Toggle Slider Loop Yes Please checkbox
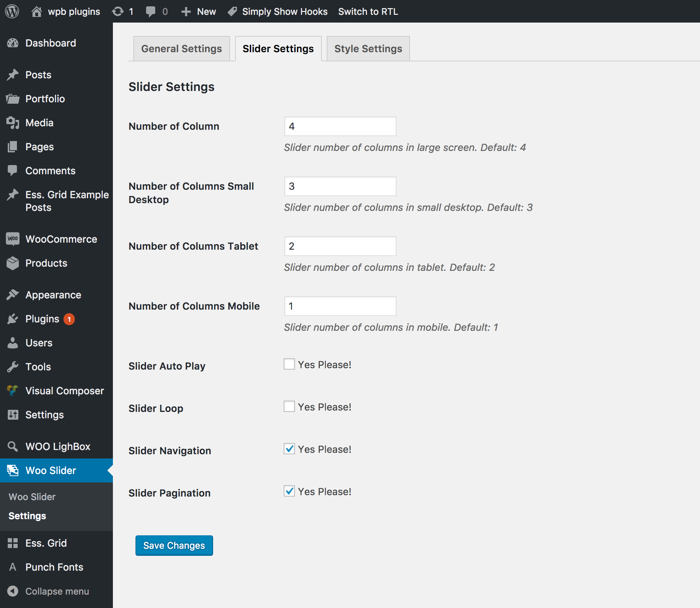This screenshot has height=608, width=700. (x=289, y=407)
